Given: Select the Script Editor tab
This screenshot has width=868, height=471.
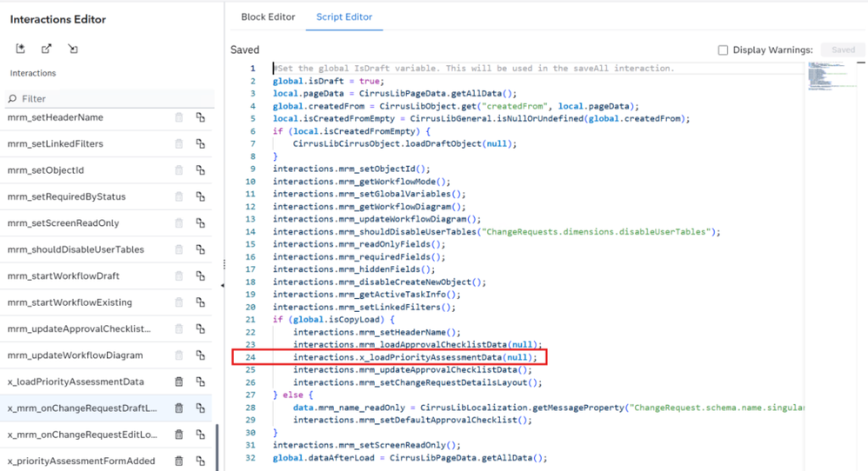Looking at the screenshot, I should [344, 17].
